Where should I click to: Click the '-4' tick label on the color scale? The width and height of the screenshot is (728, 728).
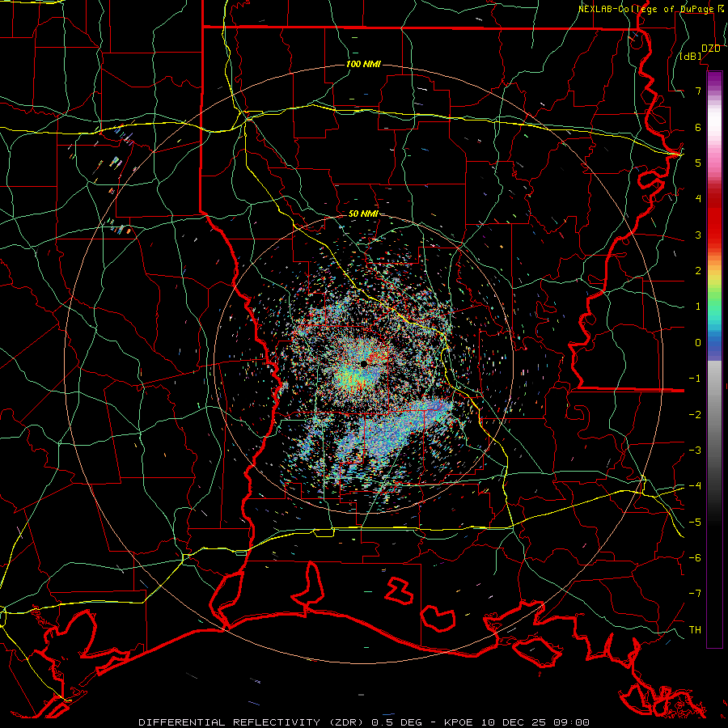[695, 486]
